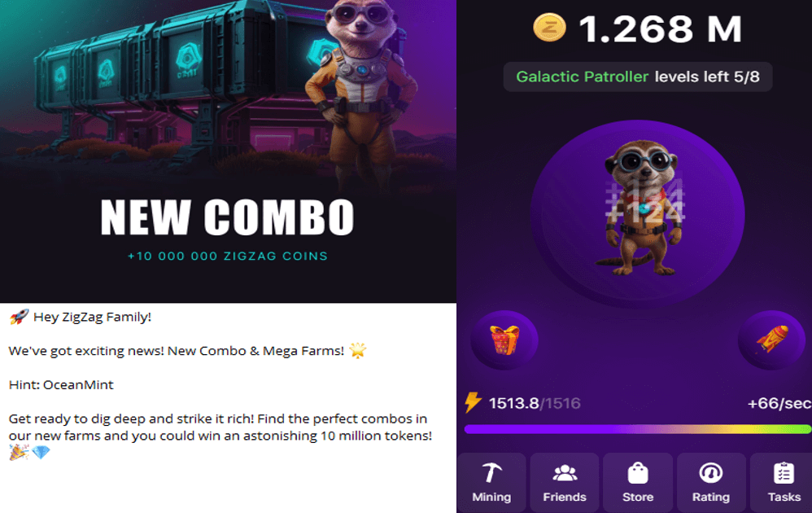Open the Mining tab
This screenshot has height=513, width=812.
(491, 483)
